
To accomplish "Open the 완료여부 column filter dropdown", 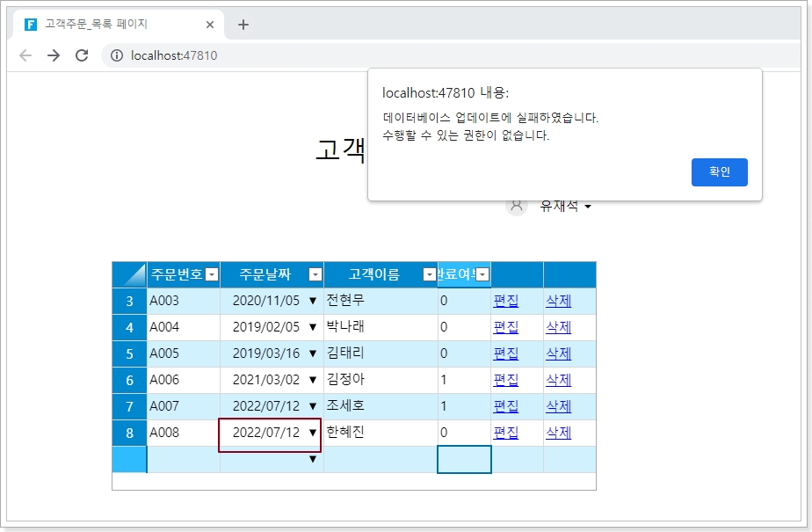I will click(x=482, y=275).
